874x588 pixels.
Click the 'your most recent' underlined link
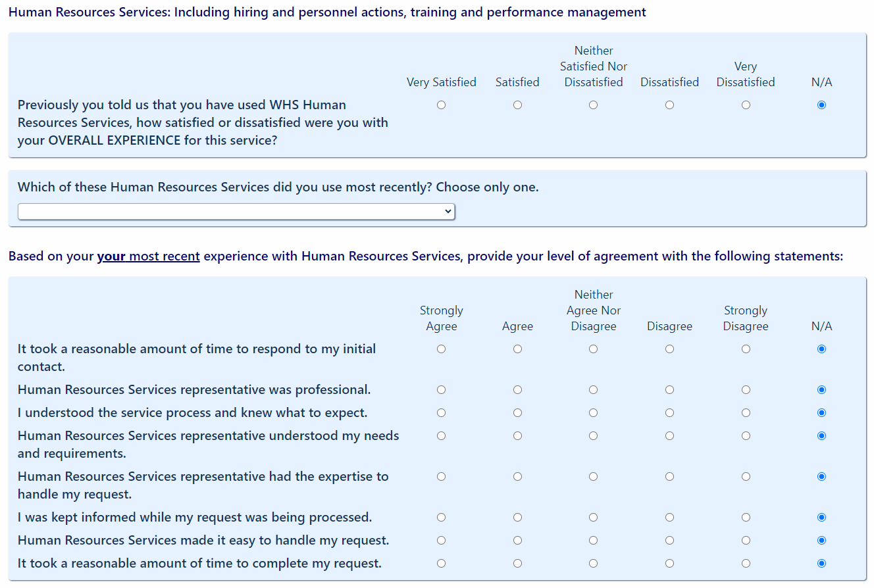(x=148, y=256)
